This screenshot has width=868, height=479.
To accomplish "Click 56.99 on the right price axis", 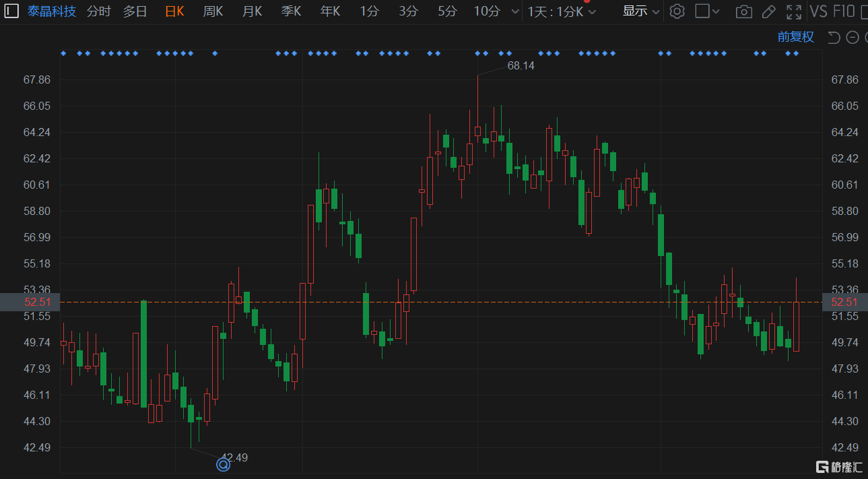I will 844,237.
